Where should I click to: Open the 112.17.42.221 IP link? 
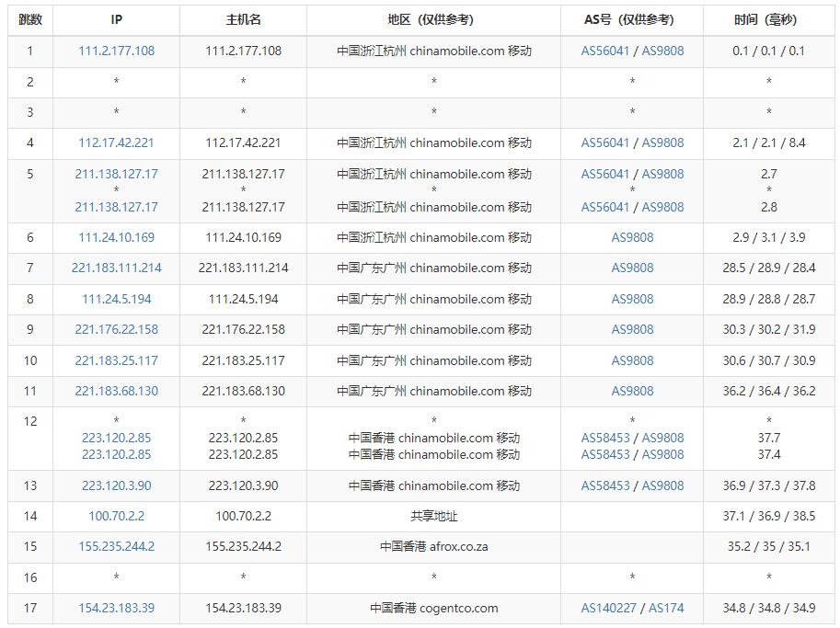click(116, 143)
